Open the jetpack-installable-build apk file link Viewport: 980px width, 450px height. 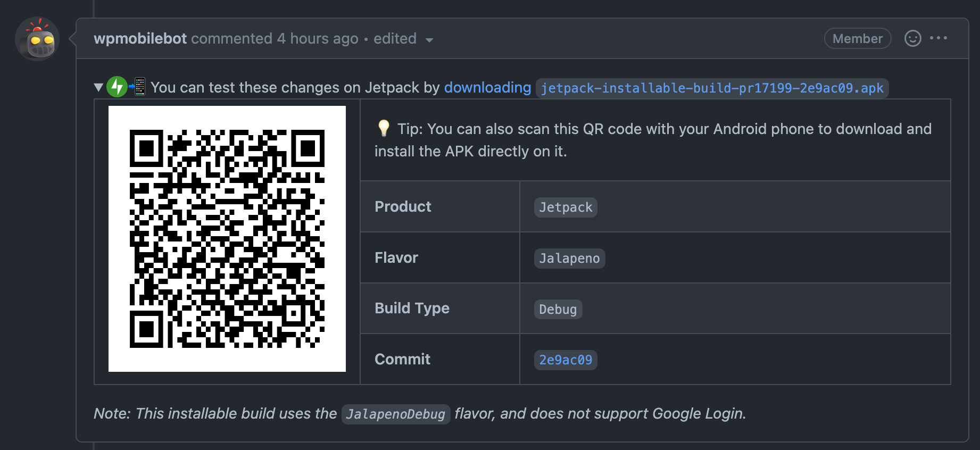712,88
